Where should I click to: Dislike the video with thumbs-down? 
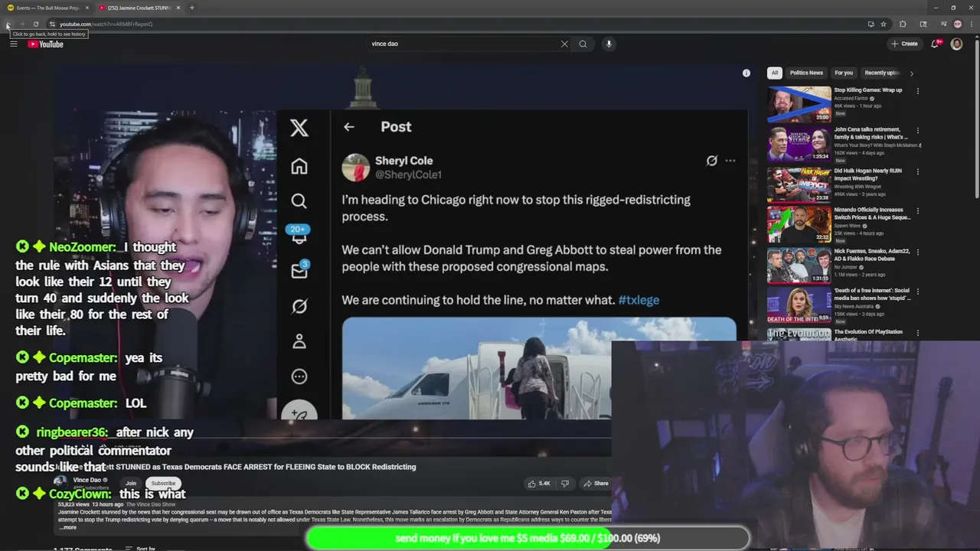click(x=565, y=484)
